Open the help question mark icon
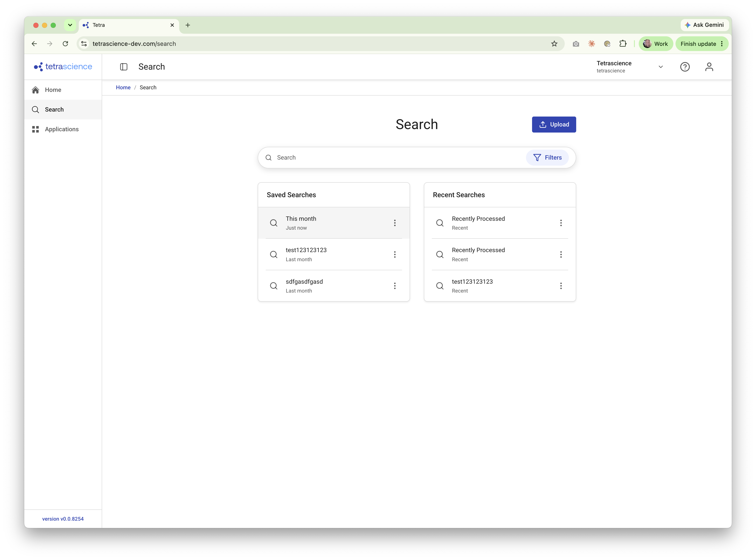This screenshot has height=560, width=756. point(684,67)
